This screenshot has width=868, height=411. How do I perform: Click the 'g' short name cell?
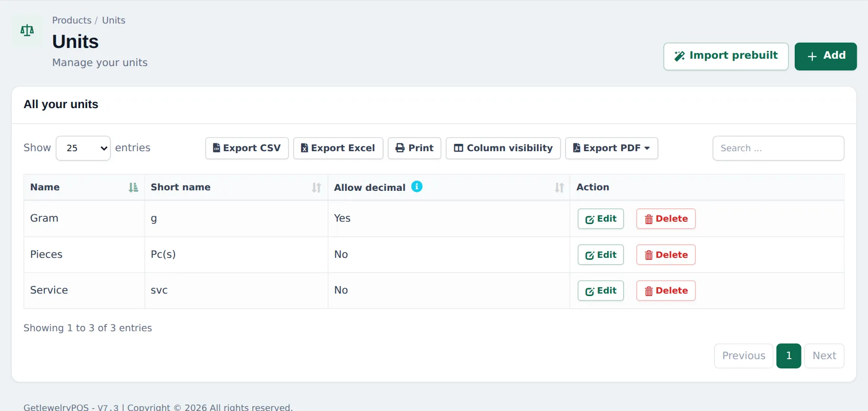pyautogui.click(x=236, y=219)
